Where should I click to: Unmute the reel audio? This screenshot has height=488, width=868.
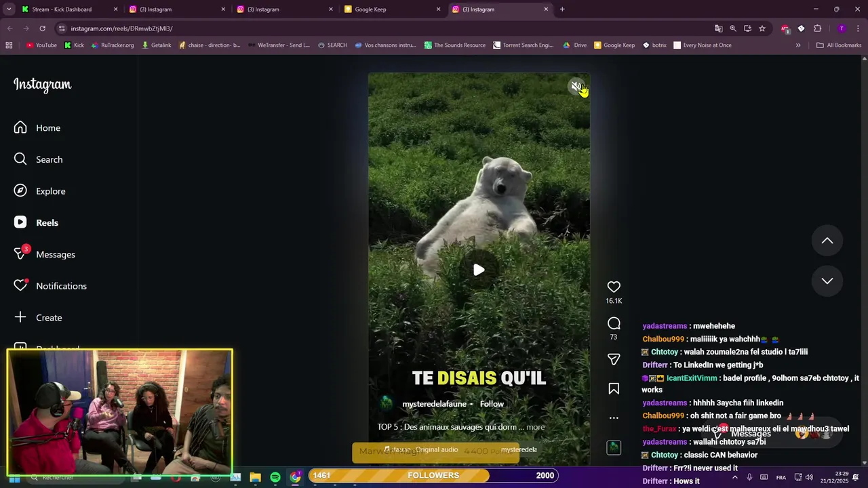576,86
